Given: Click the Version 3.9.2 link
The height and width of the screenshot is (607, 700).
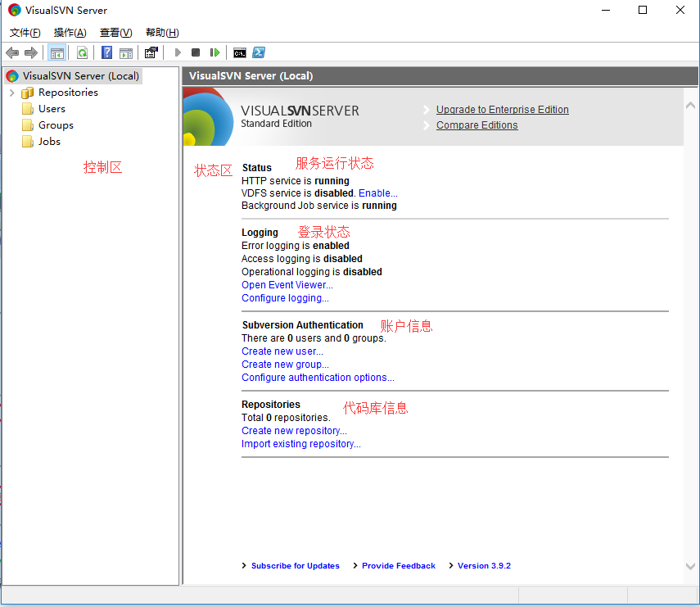Looking at the screenshot, I should [484, 566].
